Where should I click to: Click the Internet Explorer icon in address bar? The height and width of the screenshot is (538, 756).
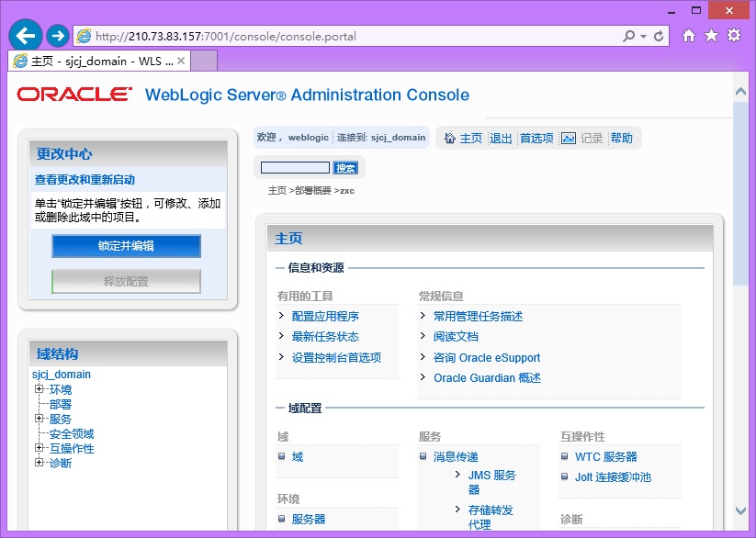[x=84, y=36]
